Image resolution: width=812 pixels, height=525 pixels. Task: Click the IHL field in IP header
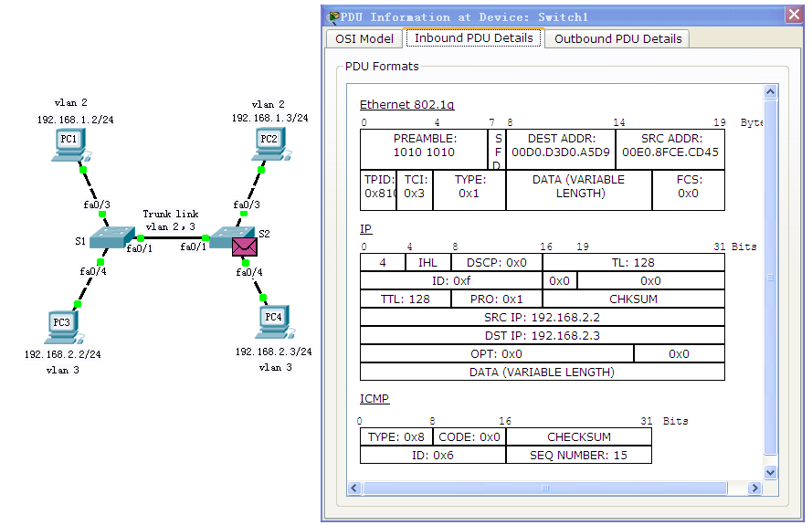(428, 263)
